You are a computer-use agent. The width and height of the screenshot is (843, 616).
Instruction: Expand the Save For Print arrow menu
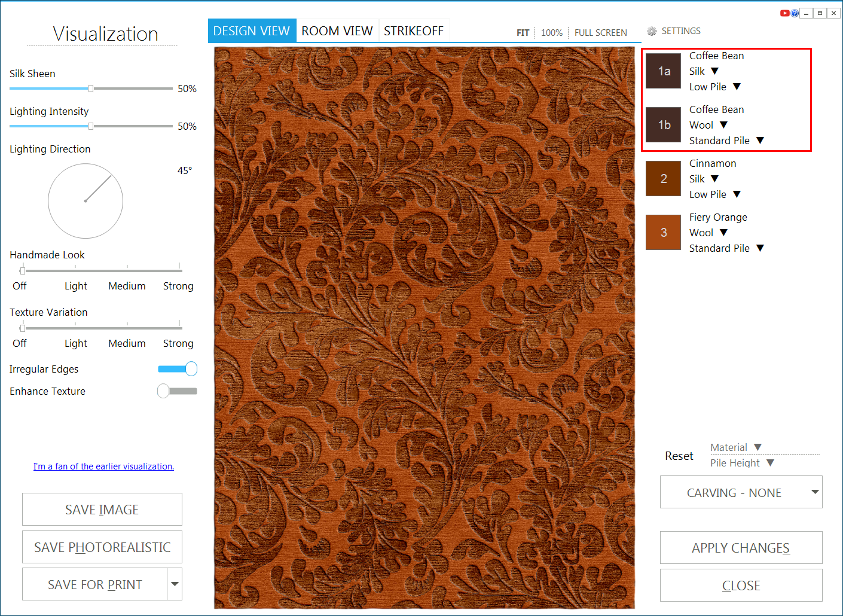[175, 584]
